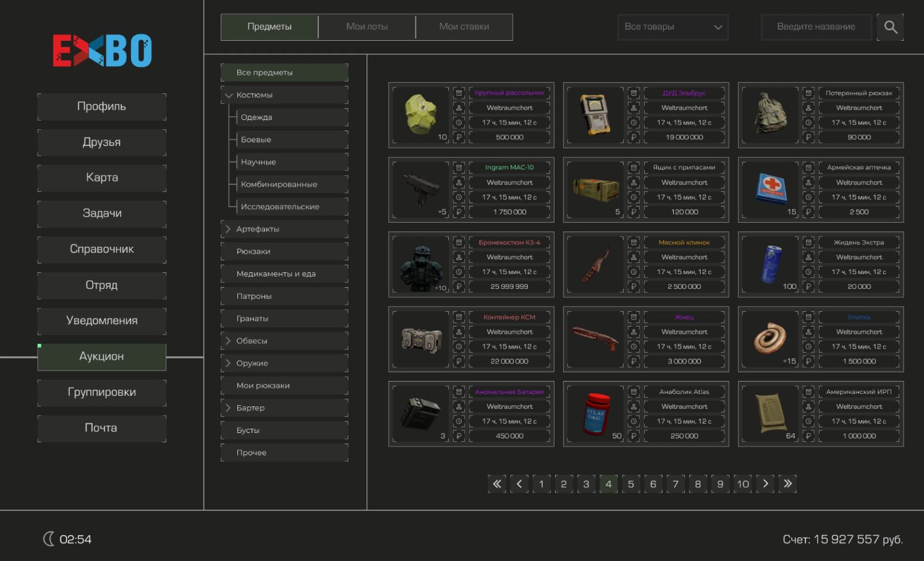Screen dimensions: 924x561
Task: Go to previous page arrow
Action: pos(519,484)
